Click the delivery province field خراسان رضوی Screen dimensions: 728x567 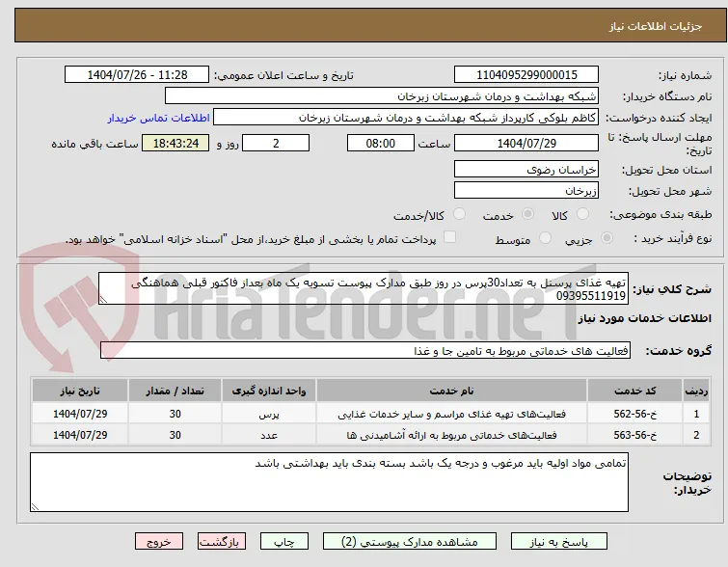click(526, 170)
